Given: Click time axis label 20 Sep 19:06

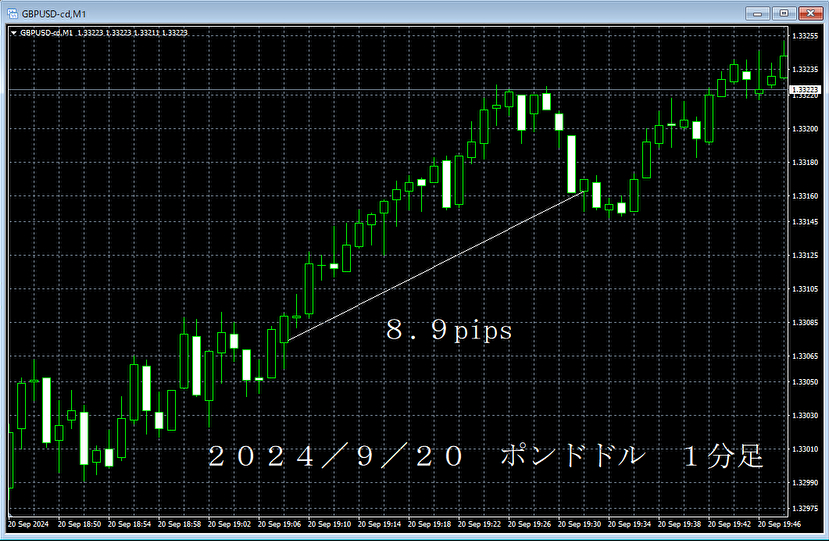Looking at the screenshot, I should 280,525.
